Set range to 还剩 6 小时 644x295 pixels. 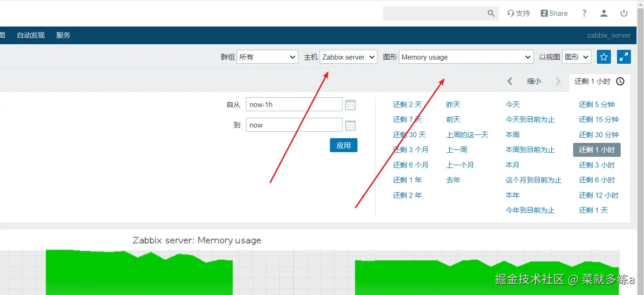click(x=597, y=180)
